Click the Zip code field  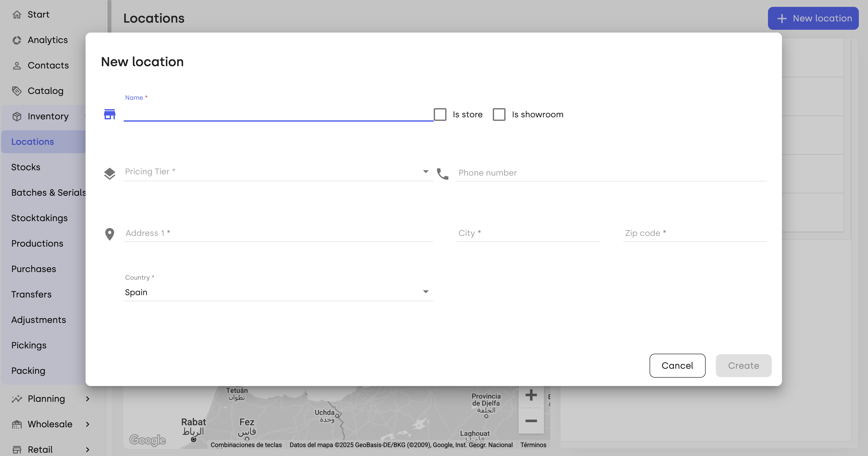pyautogui.click(x=694, y=233)
